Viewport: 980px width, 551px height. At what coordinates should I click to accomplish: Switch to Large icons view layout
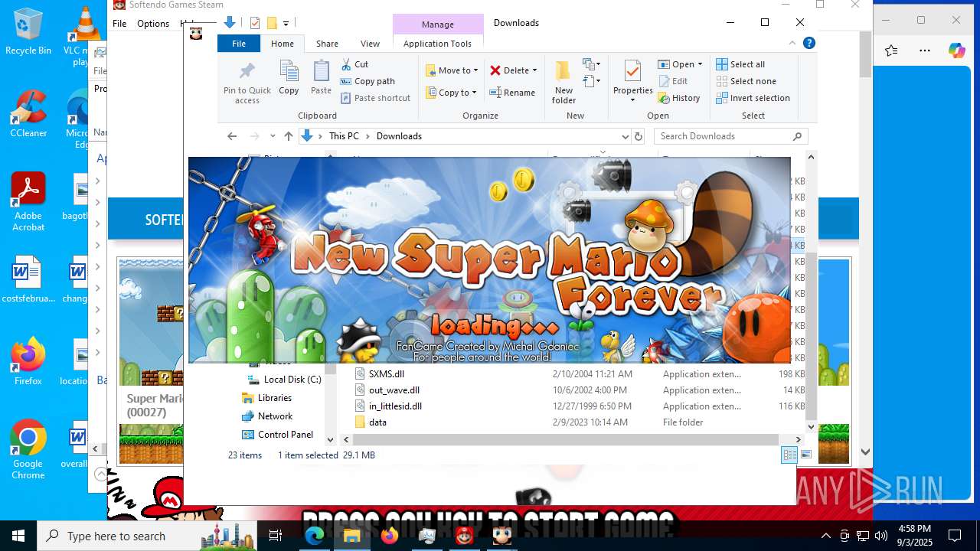tap(805, 455)
